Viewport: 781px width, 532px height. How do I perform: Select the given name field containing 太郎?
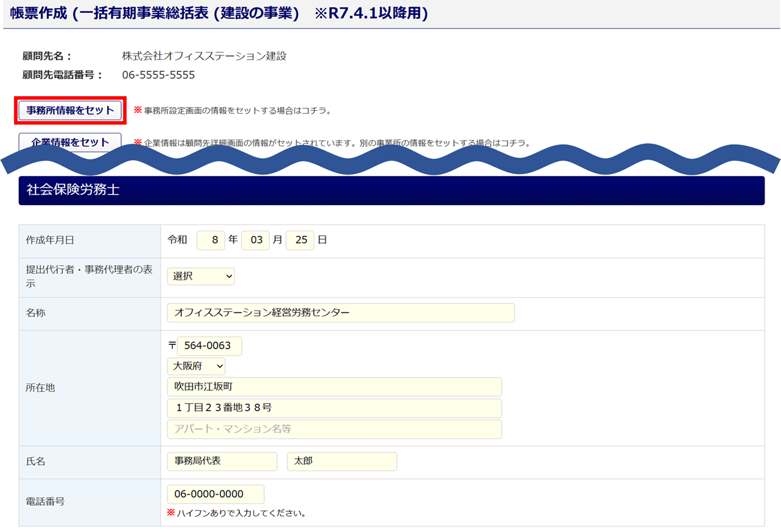coord(341,461)
